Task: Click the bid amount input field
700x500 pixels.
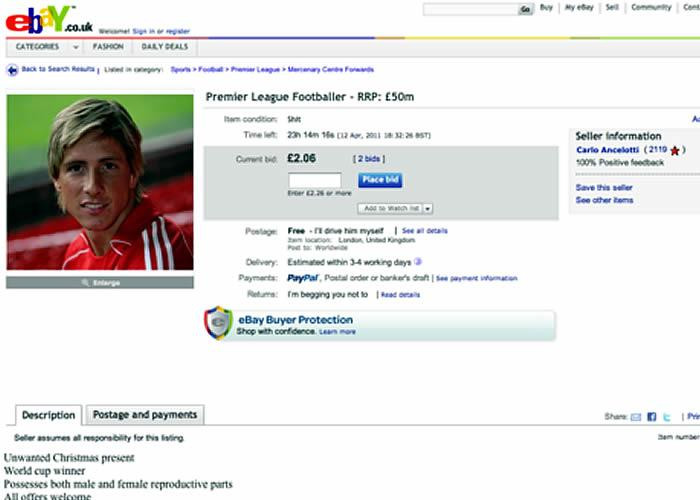Action: (x=314, y=180)
